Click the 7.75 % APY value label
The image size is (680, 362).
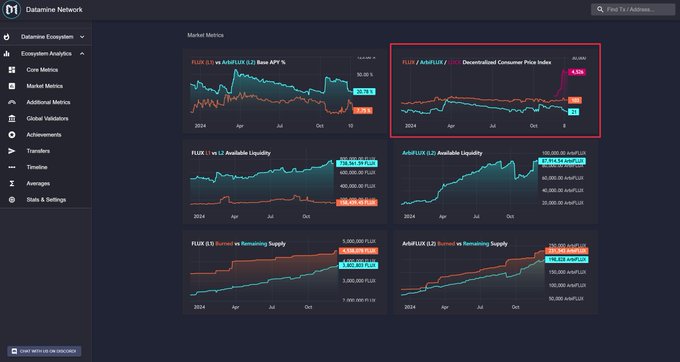coord(363,111)
